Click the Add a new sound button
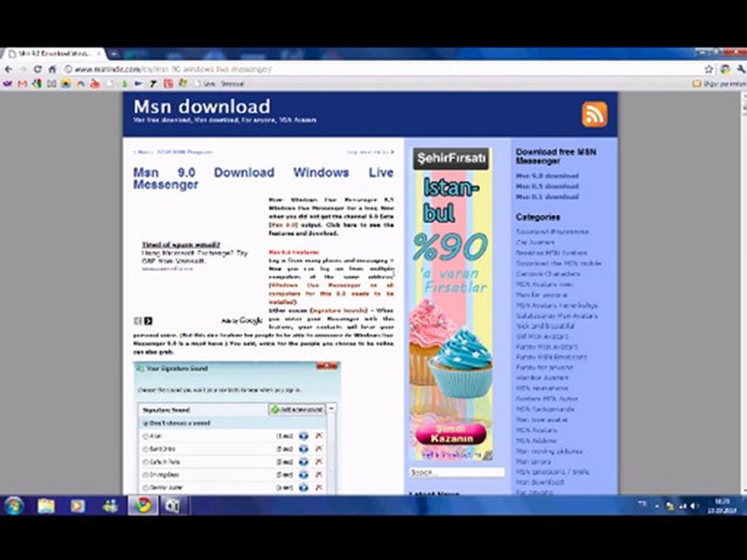This screenshot has width=747, height=560. point(297,410)
